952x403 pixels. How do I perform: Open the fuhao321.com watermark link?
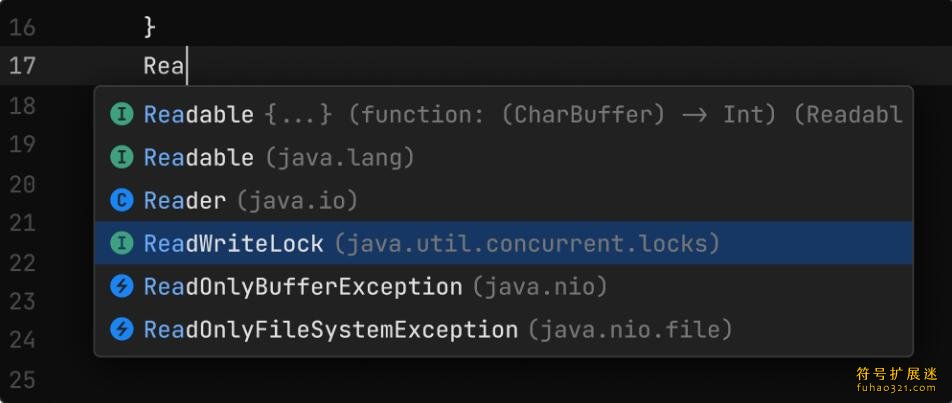[x=897, y=388]
